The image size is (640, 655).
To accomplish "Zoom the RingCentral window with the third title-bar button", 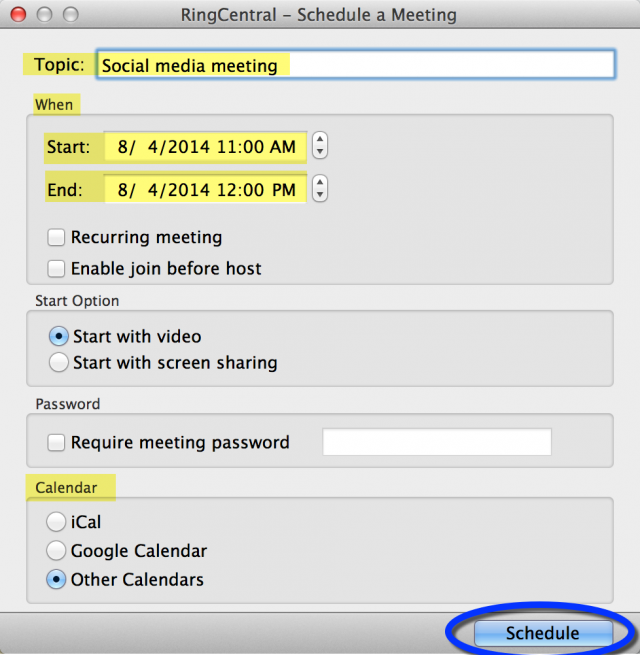I will pos(69,15).
